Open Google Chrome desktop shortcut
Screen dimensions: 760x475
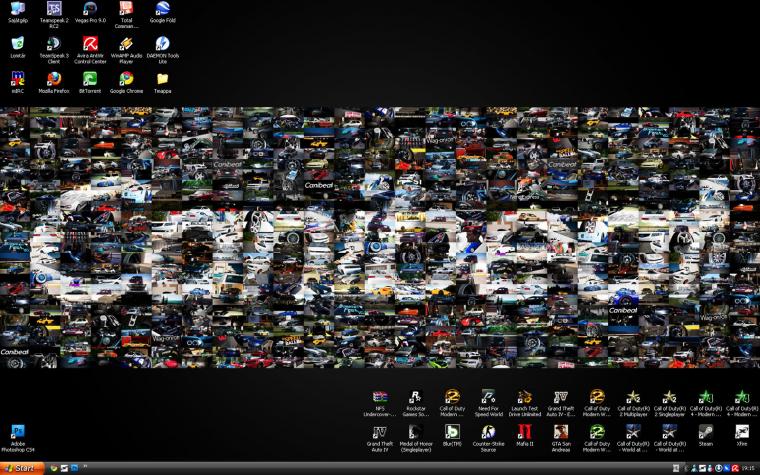[126, 82]
